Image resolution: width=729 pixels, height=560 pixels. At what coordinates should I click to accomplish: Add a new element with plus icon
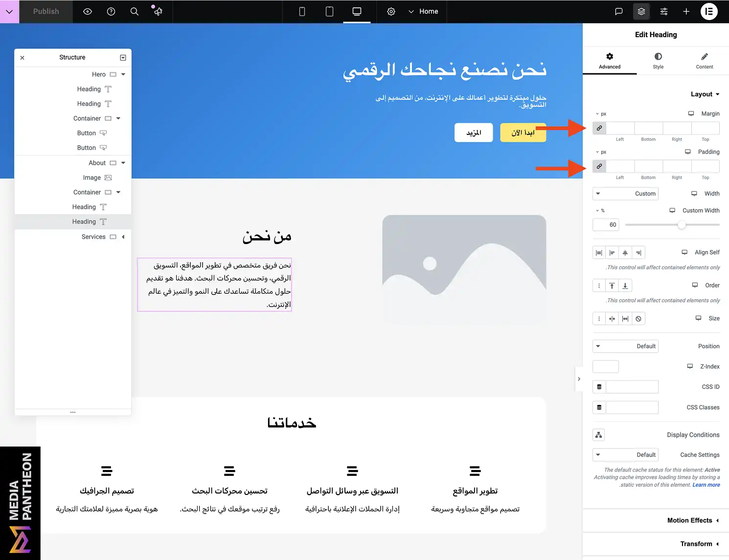[x=686, y=11]
